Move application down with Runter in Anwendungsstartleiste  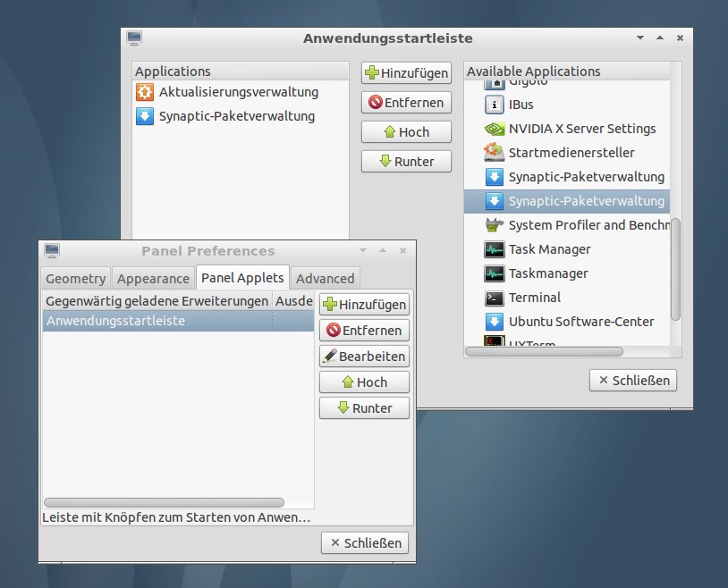click(406, 162)
